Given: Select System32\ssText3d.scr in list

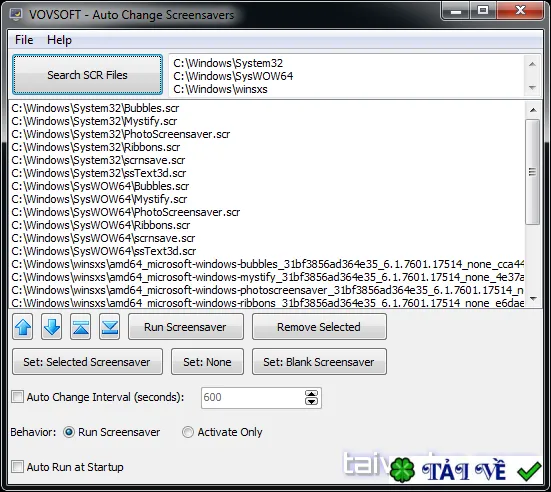Looking at the screenshot, I should pyautogui.click(x=99, y=173).
